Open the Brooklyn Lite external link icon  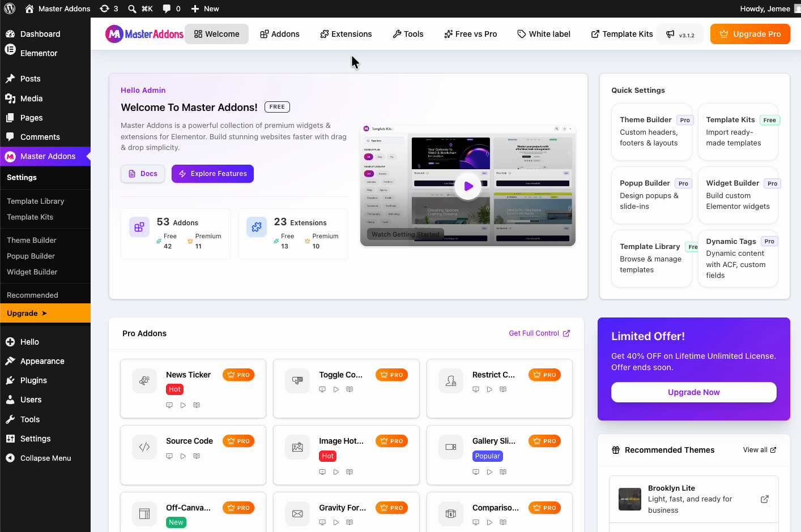coord(765,499)
